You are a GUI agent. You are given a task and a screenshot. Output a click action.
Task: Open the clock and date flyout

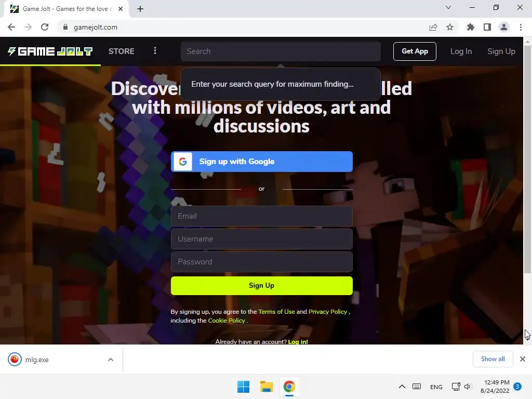495,387
